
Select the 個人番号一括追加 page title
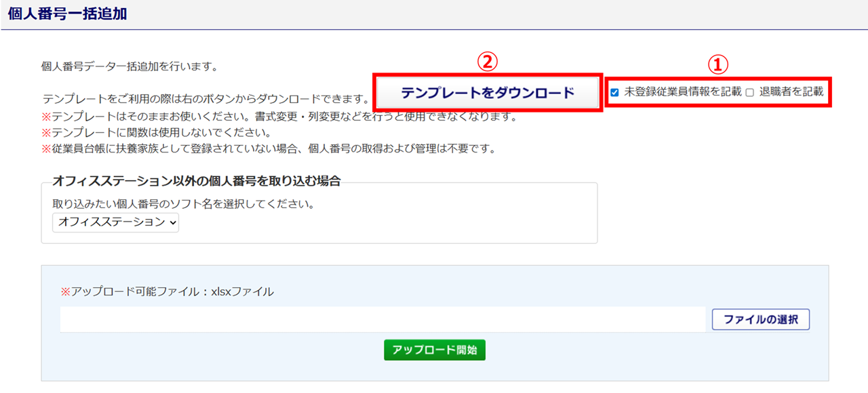(x=67, y=14)
